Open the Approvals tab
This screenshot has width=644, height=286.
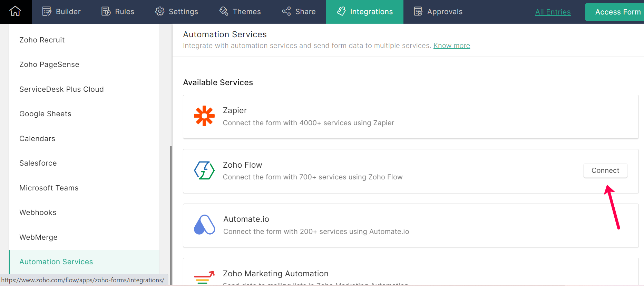coord(438,12)
